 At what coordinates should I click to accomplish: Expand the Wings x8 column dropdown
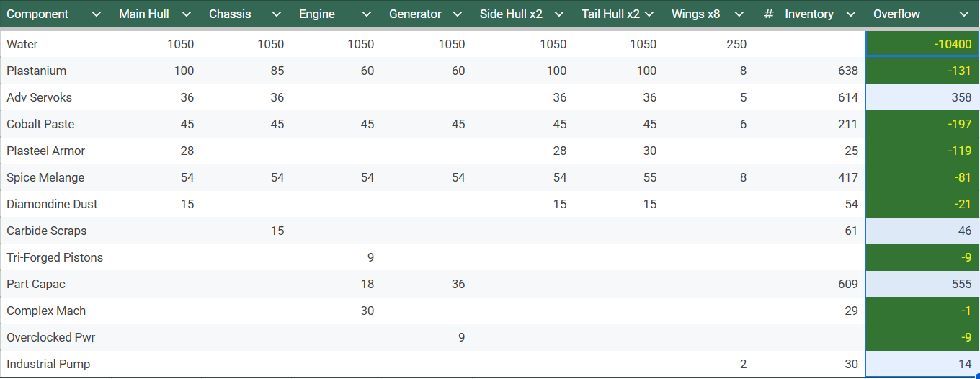pos(739,14)
